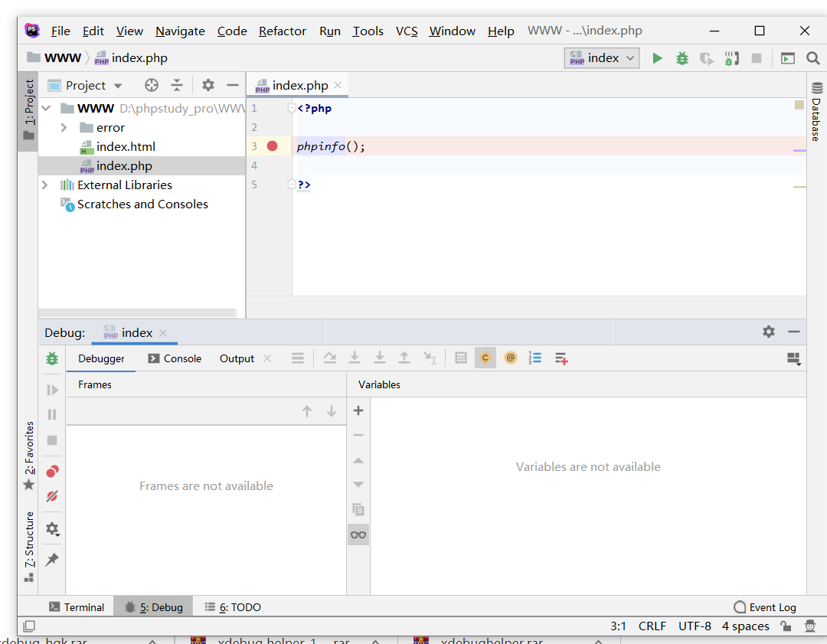Run the index configuration
This screenshot has height=644, width=827.
pos(657,58)
